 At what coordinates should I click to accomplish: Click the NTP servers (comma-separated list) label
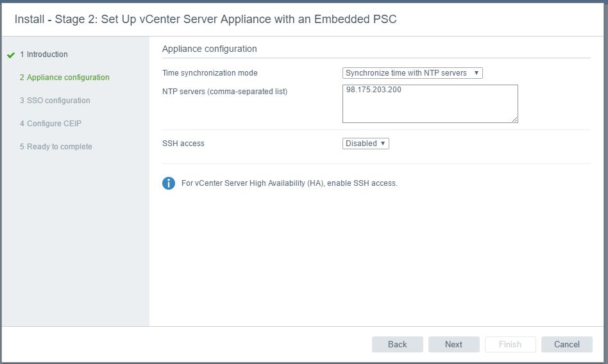click(x=225, y=92)
